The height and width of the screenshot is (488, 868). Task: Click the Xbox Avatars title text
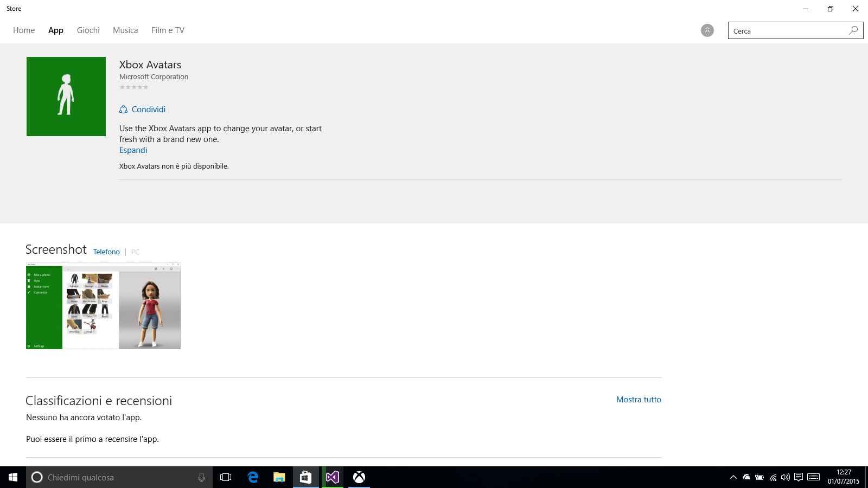click(150, 65)
